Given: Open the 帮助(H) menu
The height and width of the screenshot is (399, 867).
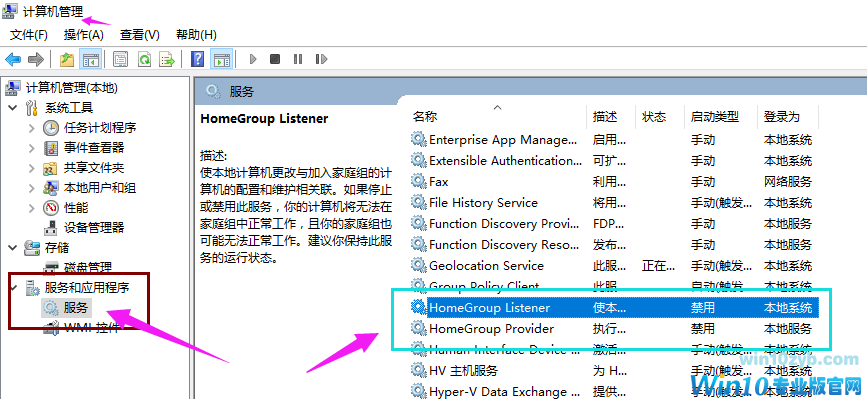Looking at the screenshot, I should point(196,35).
